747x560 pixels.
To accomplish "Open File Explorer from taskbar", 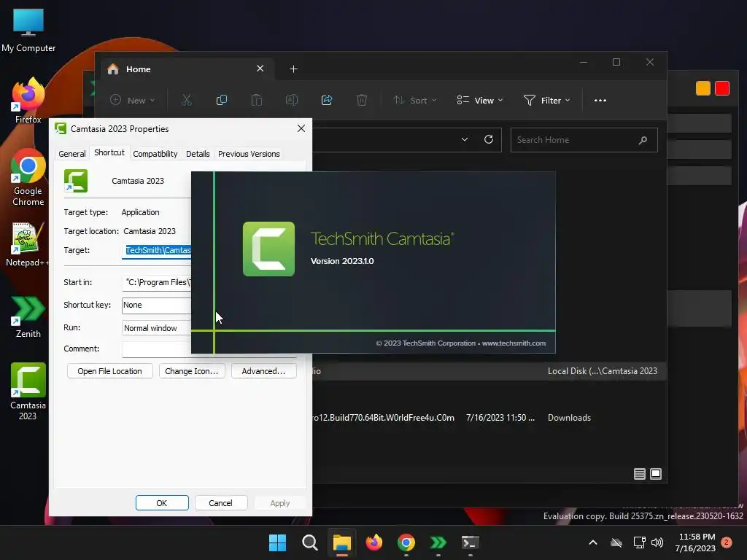I will point(342,542).
